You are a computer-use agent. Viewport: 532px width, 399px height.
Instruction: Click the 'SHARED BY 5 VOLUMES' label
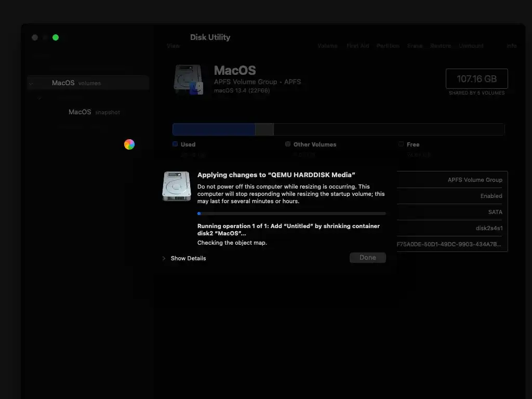pos(476,93)
